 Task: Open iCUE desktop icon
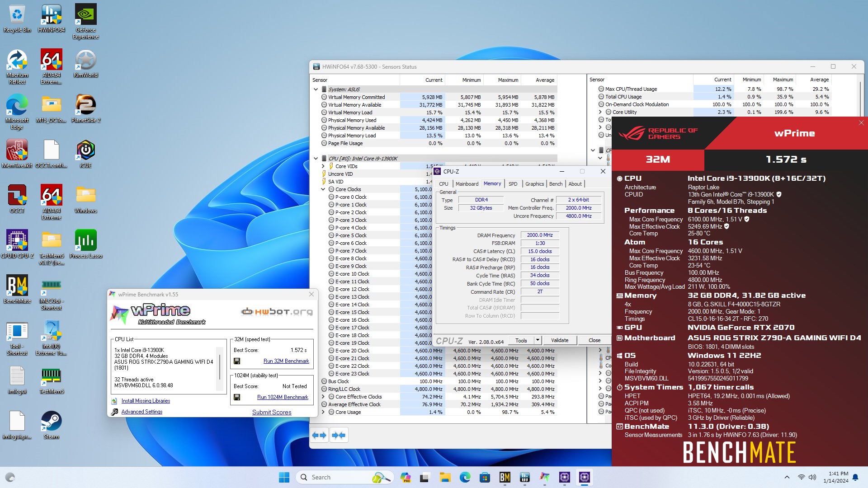pos(85,154)
